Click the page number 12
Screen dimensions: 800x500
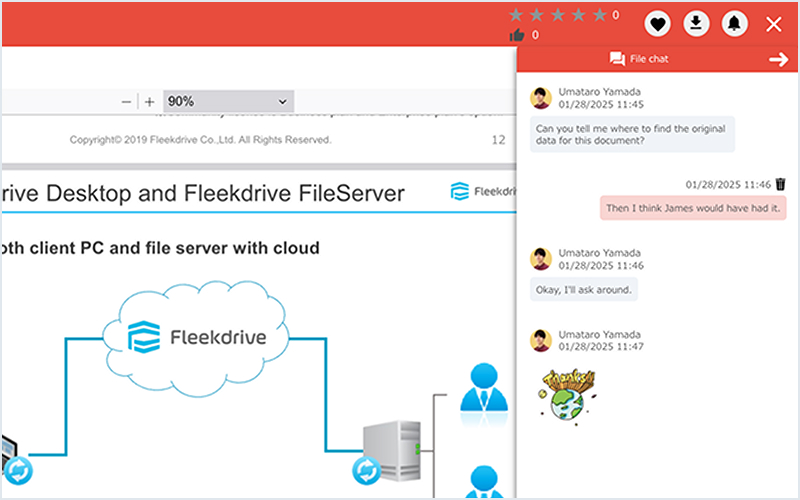click(498, 140)
